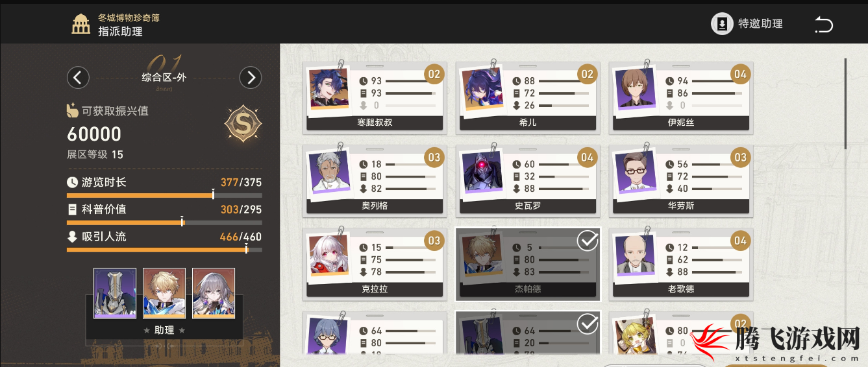Click the back arrow icon at top right
868x367 pixels.
point(824,25)
